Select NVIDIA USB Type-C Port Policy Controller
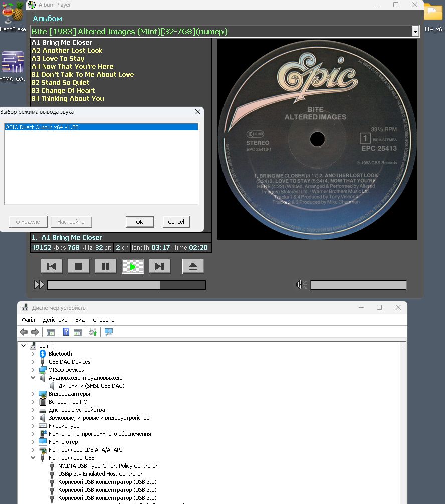This screenshot has height=504, width=445. tap(108, 466)
